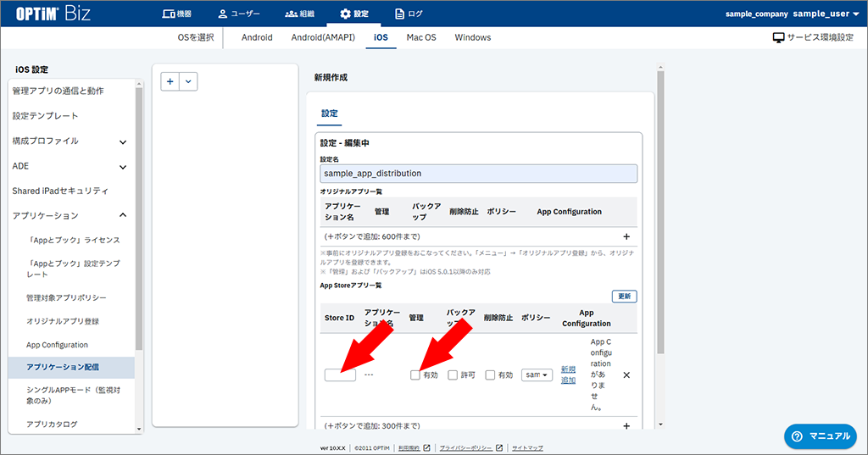The height and width of the screenshot is (455, 868).
Task: Remove the App Store app row with X
Action: point(626,375)
